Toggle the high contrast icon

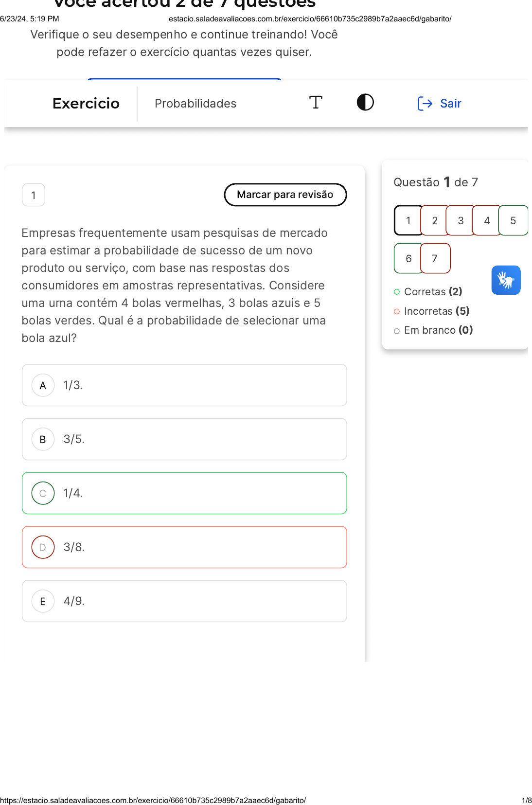(365, 103)
